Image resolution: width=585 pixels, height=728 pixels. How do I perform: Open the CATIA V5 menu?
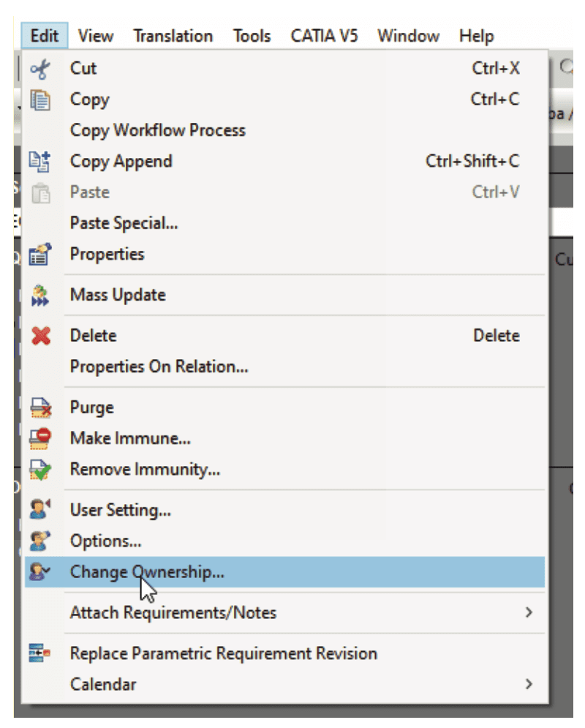pos(324,36)
